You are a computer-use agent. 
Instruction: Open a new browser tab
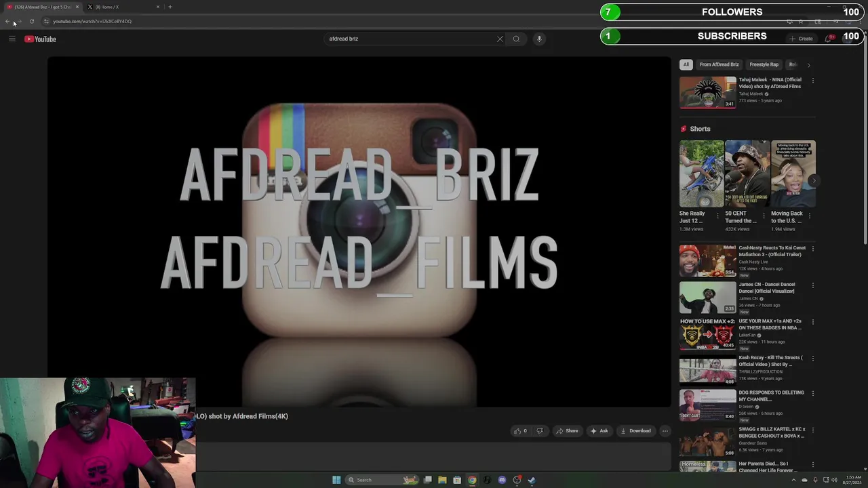[x=170, y=7]
